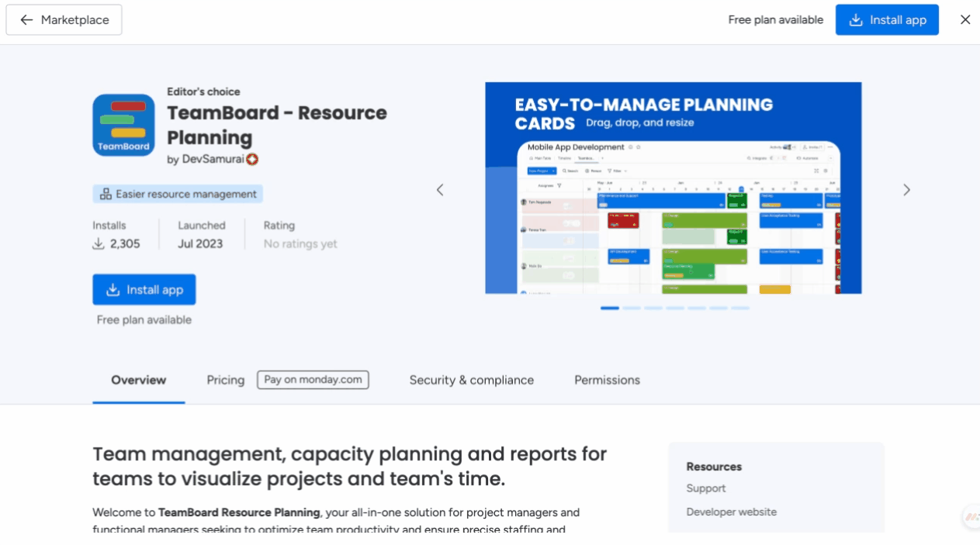980x545 pixels.
Task: Open the Developer website link
Action: (732, 512)
